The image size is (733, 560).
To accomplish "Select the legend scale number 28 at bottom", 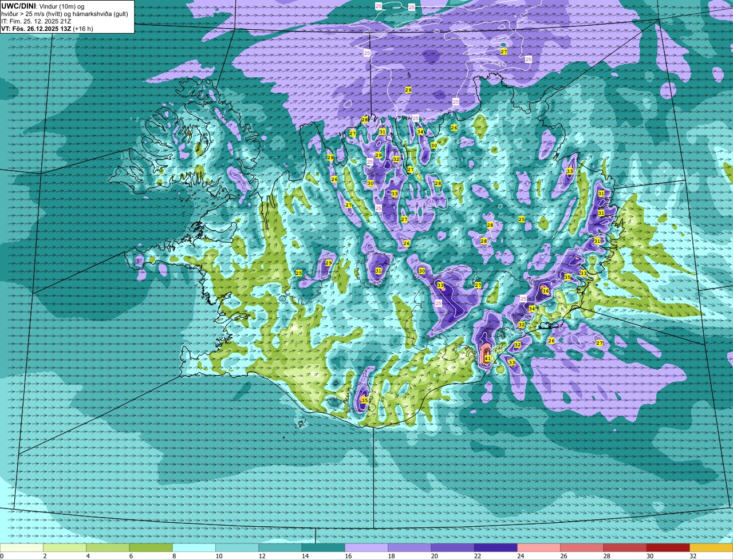I will [607, 556].
